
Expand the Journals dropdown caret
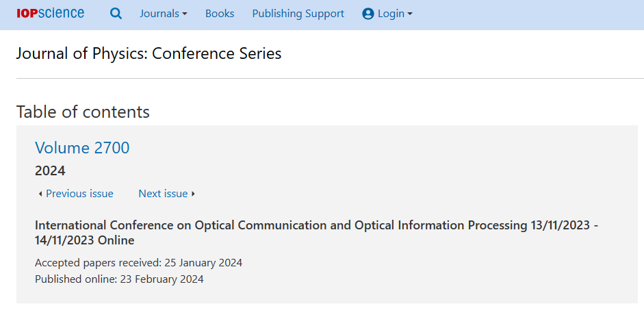(185, 14)
